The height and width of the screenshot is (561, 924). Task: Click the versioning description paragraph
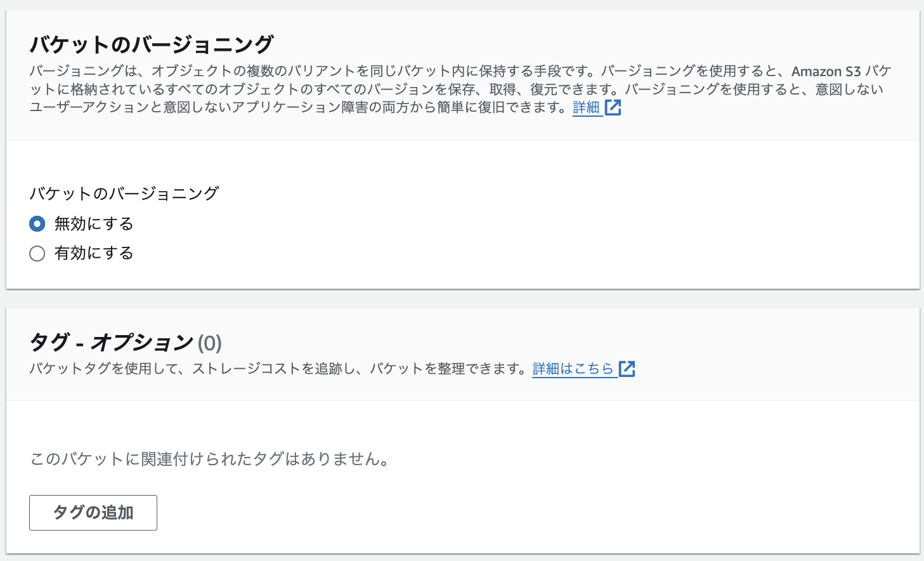coord(444,89)
